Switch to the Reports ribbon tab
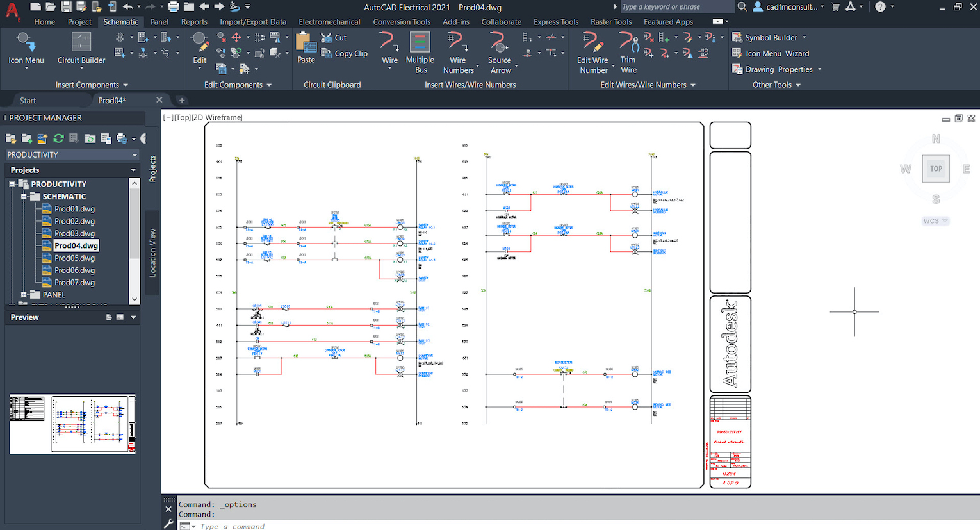This screenshot has height=530, width=980. click(x=194, y=22)
